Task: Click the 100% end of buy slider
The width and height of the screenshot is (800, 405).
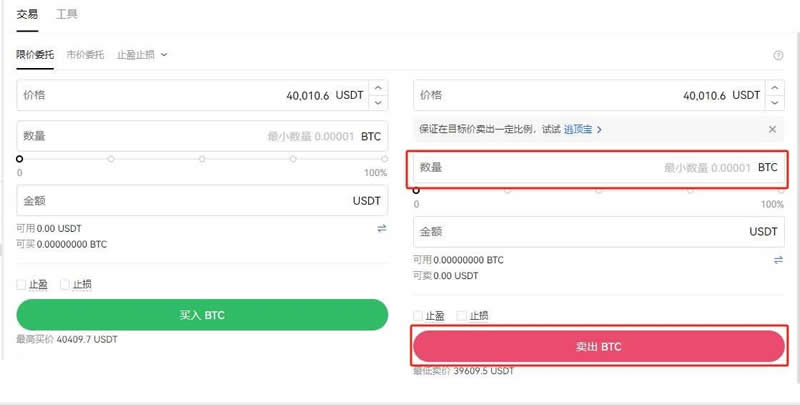Action: coord(385,159)
